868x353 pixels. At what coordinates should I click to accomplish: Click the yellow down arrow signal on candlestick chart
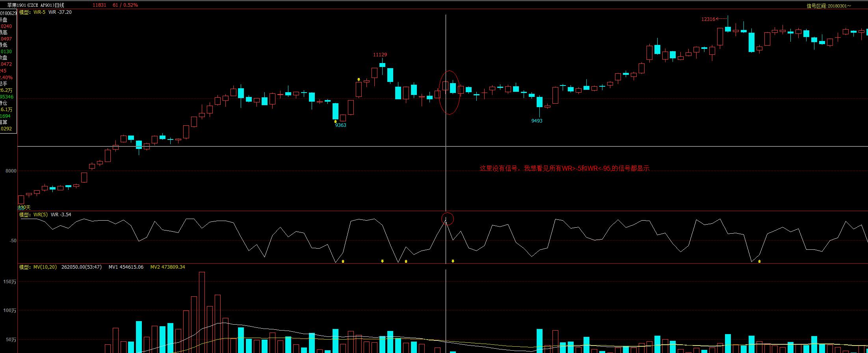click(x=359, y=80)
